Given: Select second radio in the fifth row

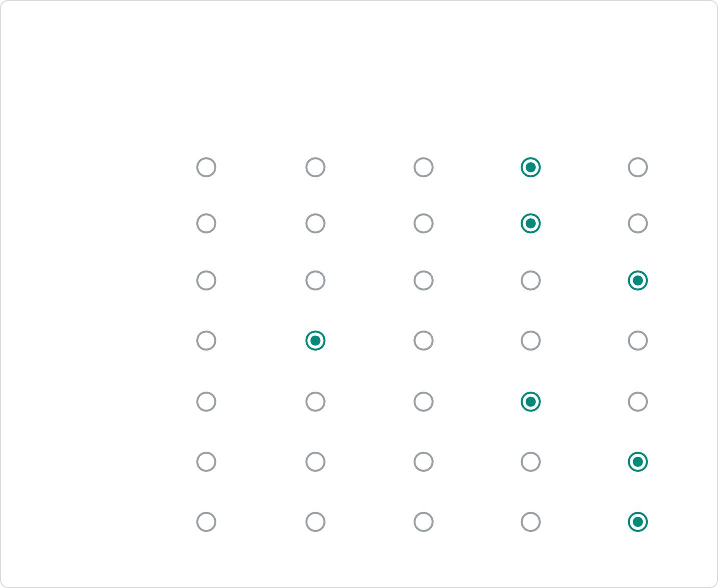Looking at the screenshot, I should tap(315, 402).
